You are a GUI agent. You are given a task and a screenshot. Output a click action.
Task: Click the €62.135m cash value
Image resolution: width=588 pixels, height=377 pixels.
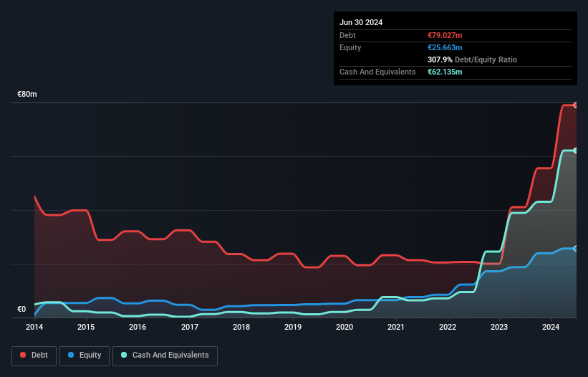click(x=445, y=72)
